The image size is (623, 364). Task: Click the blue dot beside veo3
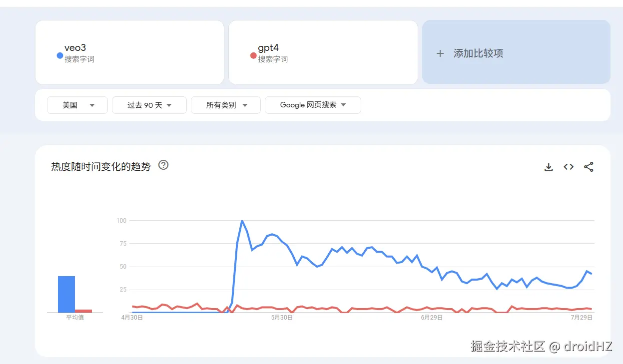point(60,55)
